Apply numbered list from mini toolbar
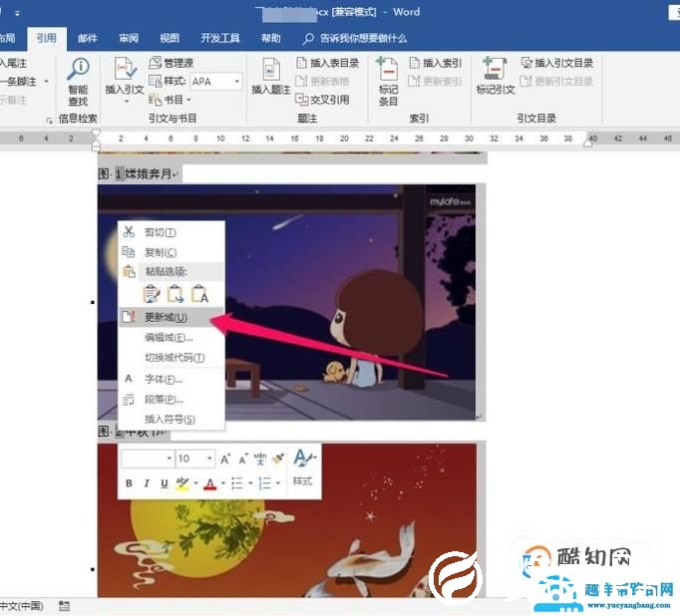Screen dimensions: 680x616 click(x=264, y=482)
